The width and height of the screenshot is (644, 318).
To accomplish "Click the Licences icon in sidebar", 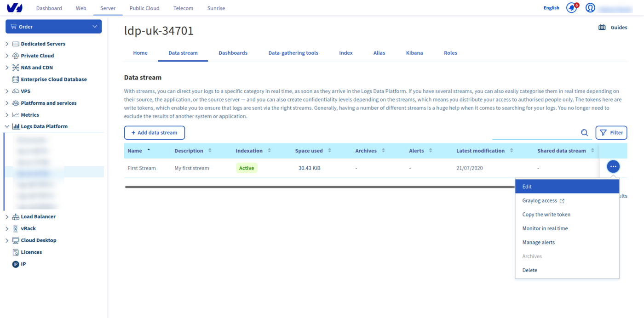I will coord(16,252).
